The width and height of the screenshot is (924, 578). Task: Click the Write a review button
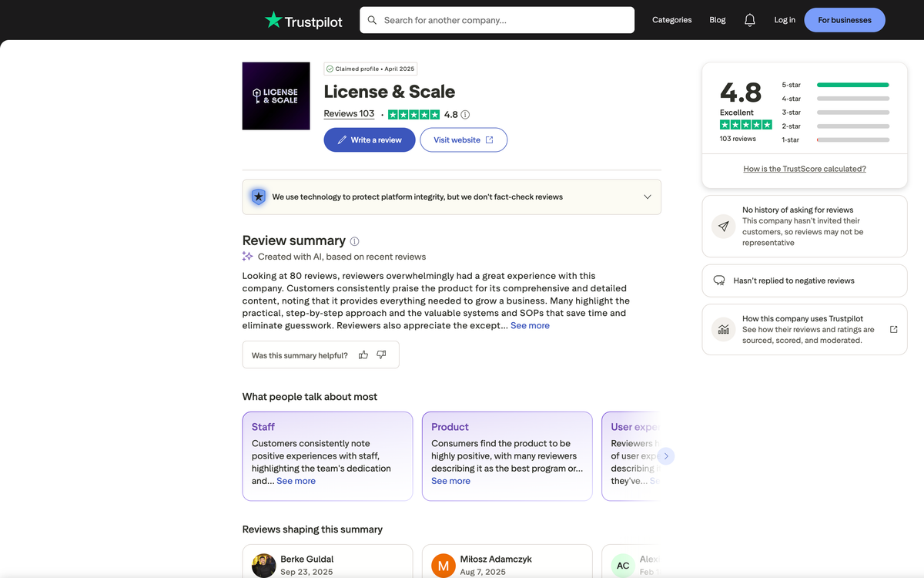pyautogui.click(x=370, y=140)
